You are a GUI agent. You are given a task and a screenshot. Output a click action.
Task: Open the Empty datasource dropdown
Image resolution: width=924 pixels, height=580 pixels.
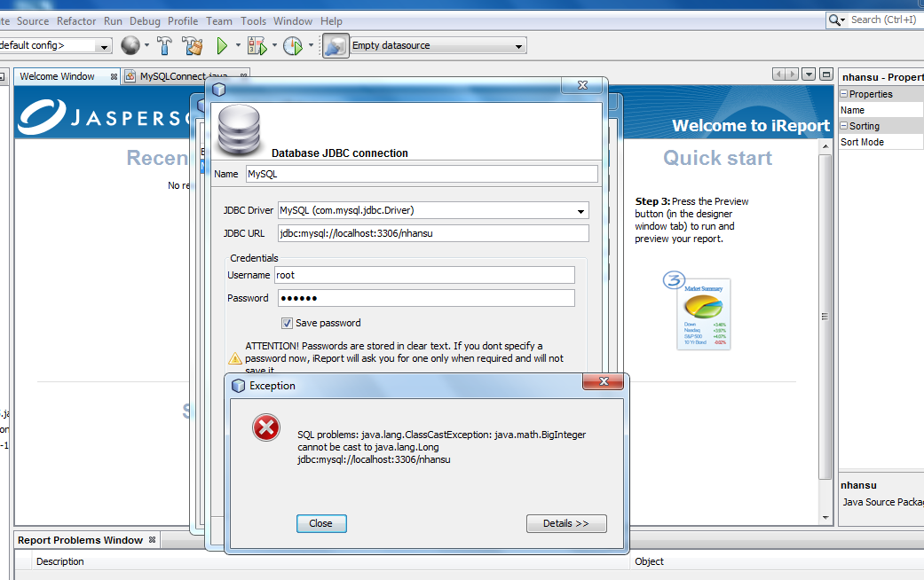518,46
